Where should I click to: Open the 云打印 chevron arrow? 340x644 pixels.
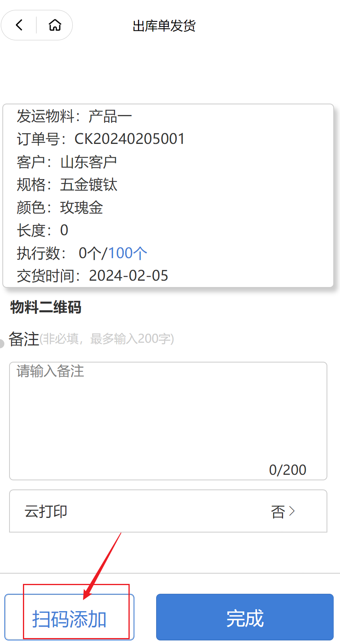point(292,511)
